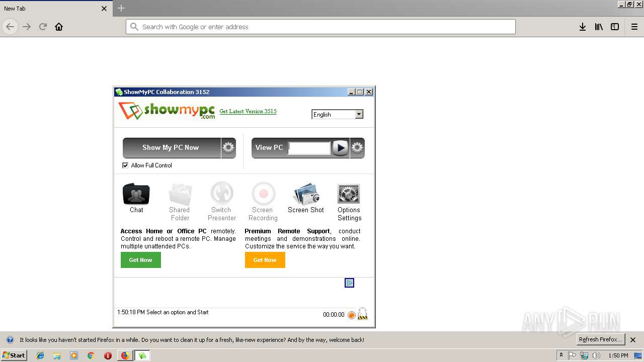The image size is (644, 362).
Task: Click the padlock icon in status bar
Action: click(x=362, y=314)
